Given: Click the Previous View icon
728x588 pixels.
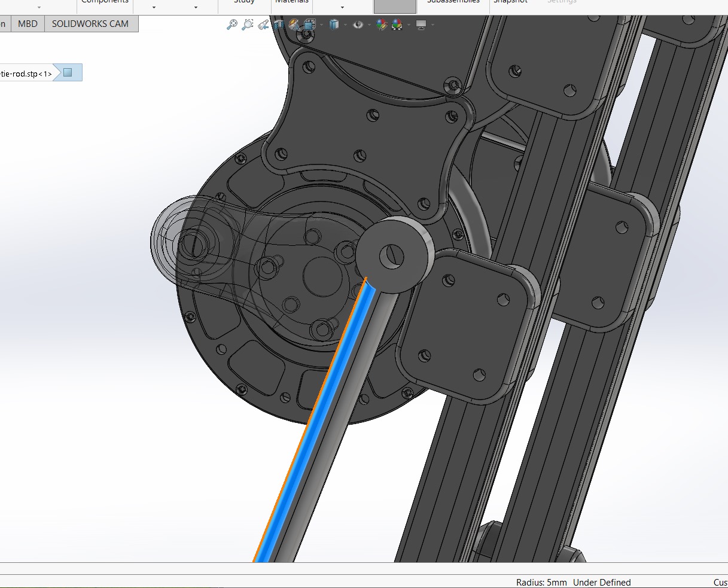Looking at the screenshot, I should pyautogui.click(x=263, y=25).
